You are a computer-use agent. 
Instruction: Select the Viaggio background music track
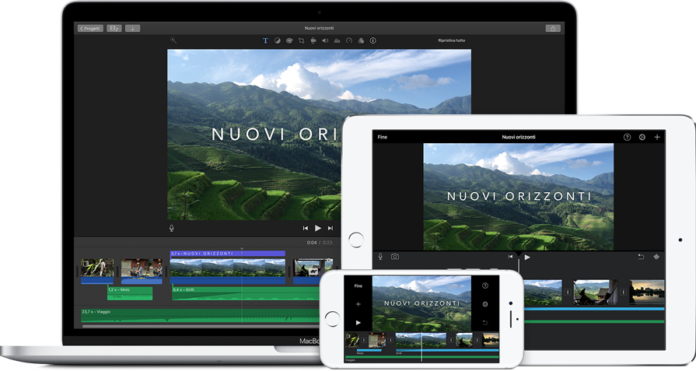tap(200, 315)
